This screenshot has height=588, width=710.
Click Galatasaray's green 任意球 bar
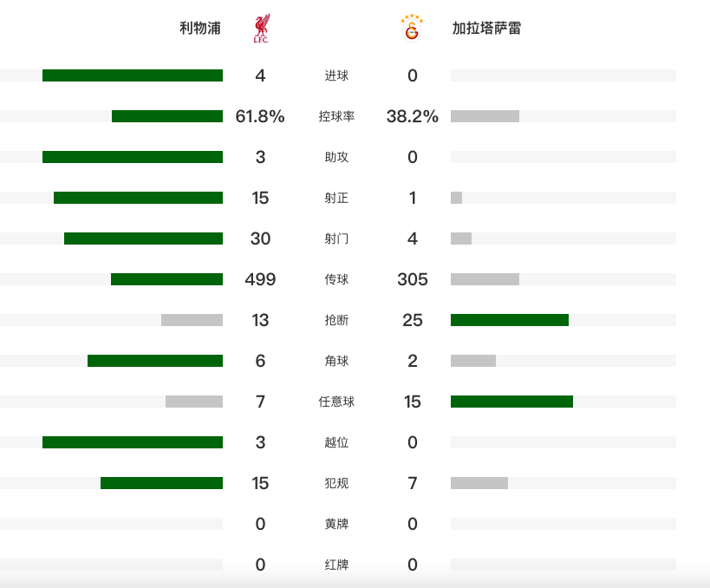511,402
